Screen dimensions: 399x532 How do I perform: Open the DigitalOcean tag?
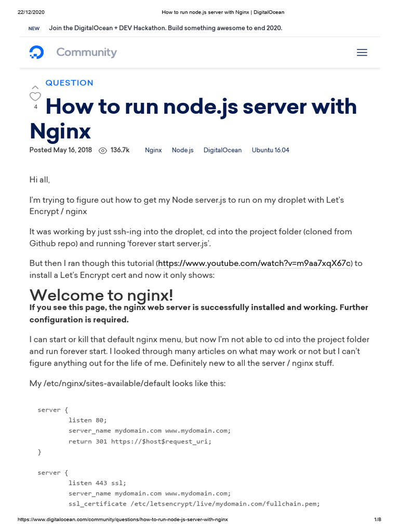point(222,150)
